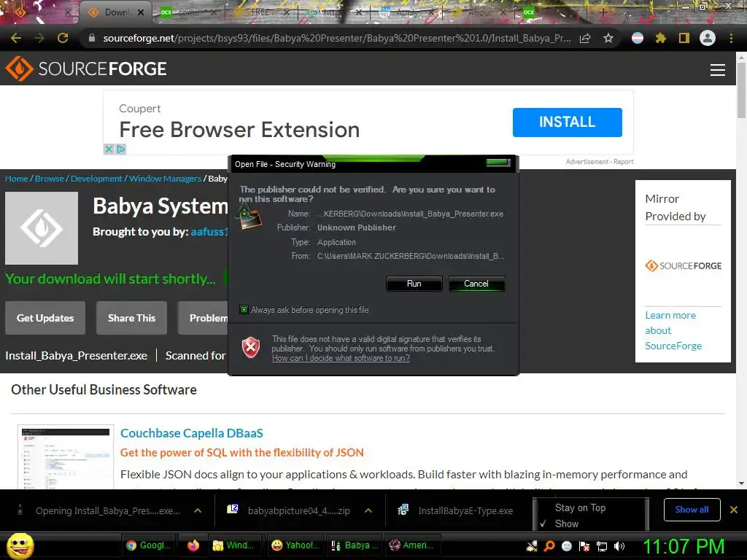Click the author link aafuss
747x560 pixels.
click(x=209, y=232)
